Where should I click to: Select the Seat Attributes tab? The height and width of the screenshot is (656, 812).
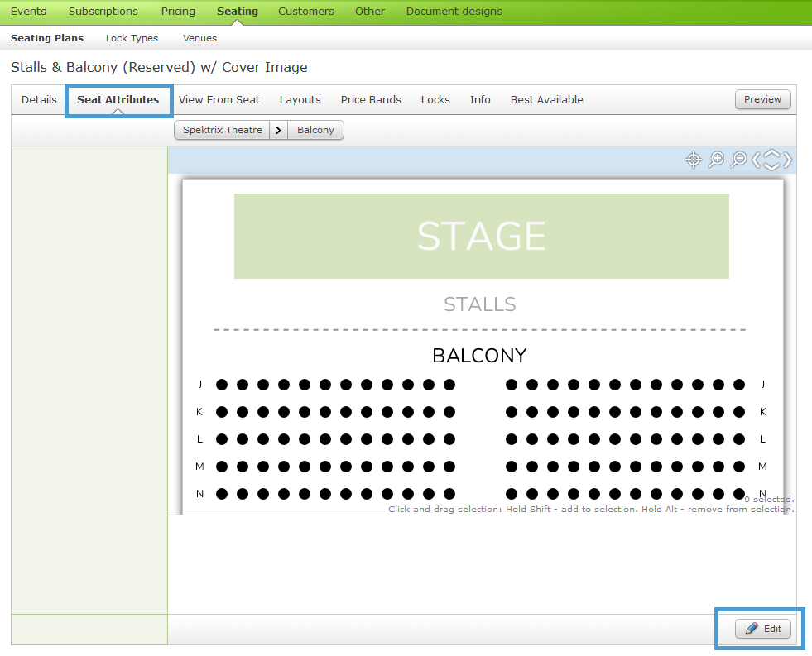pyautogui.click(x=118, y=100)
